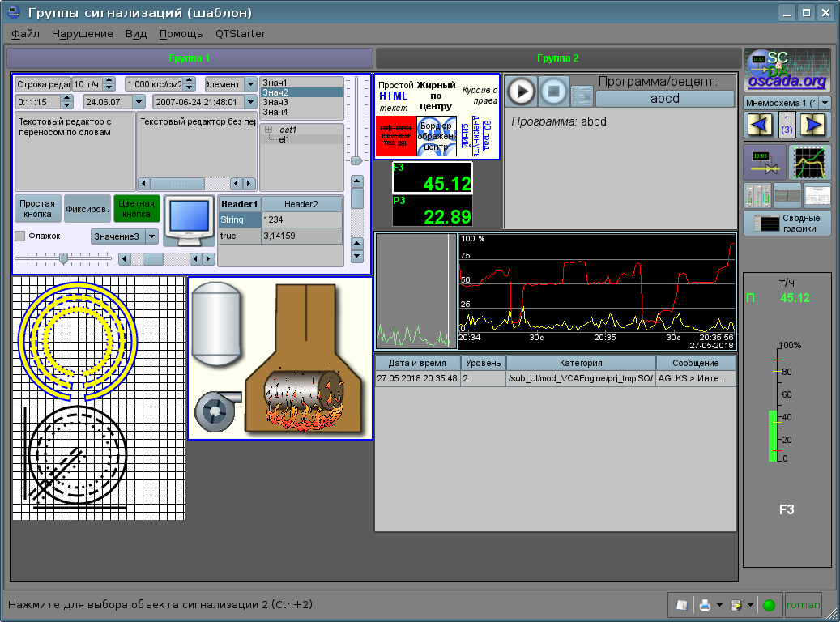The width and height of the screenshot is (840, 622).
Task: Open the document thumbnail view icon
Action: click(x=817, y=195)
